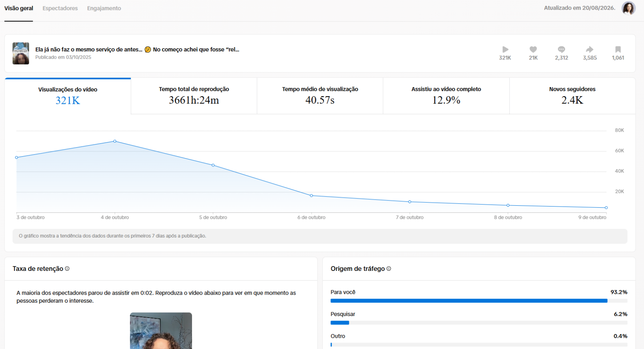The image size is (644, 349).
Task: Click the video title 'Ela já não faz o mesmo serviço'
Action: (137, 50)
